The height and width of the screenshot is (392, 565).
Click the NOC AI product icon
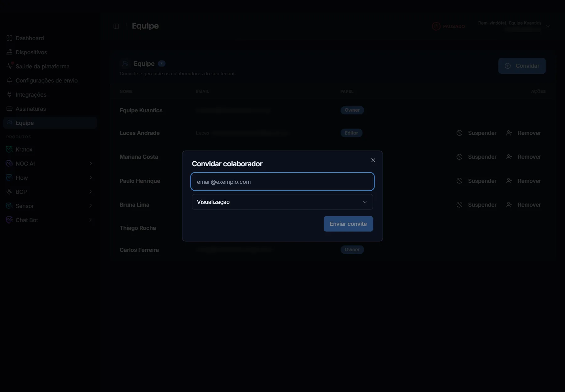point(9,163)
